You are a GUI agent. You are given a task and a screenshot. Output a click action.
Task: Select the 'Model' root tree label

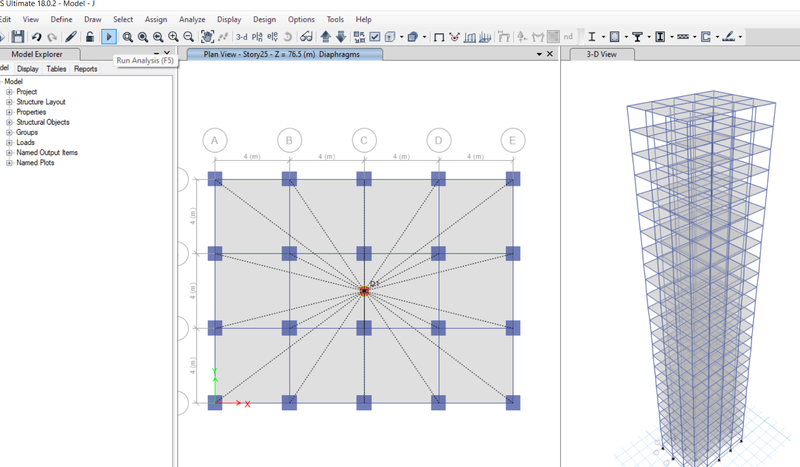pyautogui.click(x=14, y=82)
